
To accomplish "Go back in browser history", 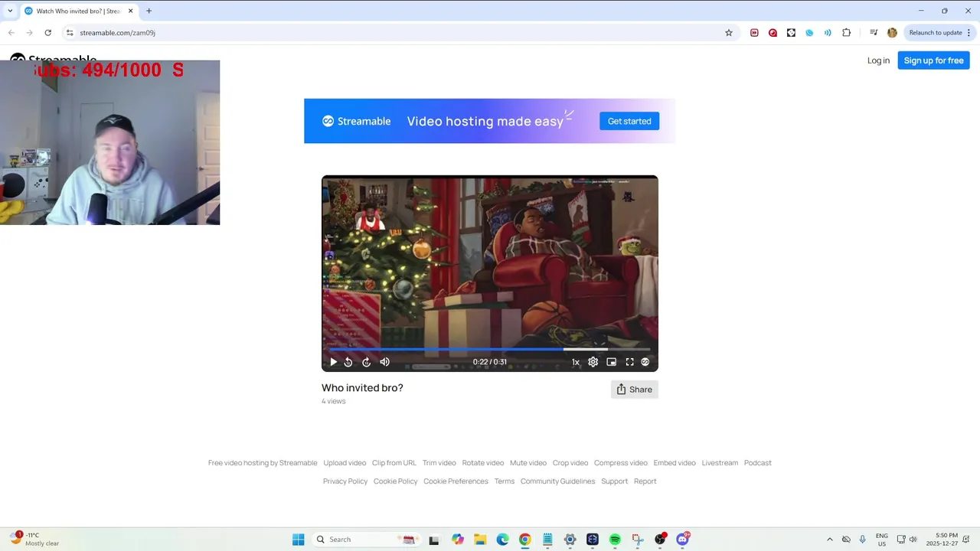I will click(11, 33).
